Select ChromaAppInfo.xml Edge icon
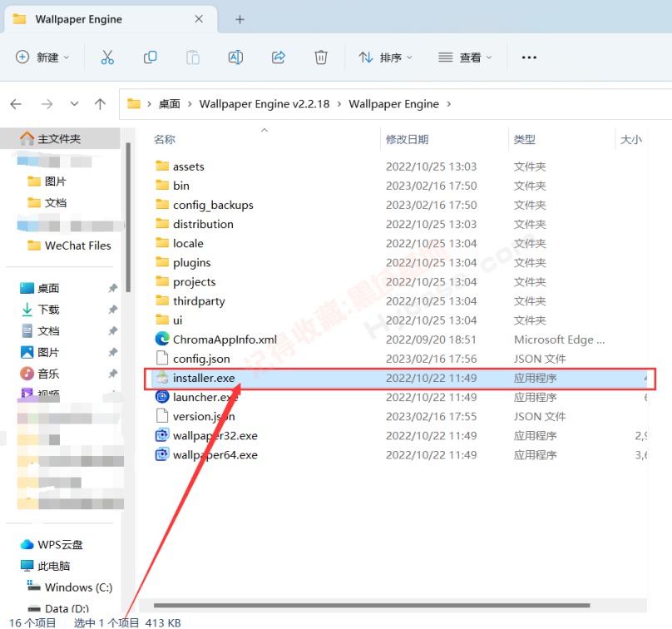This screenshot has height=629, width=672. 162,339
